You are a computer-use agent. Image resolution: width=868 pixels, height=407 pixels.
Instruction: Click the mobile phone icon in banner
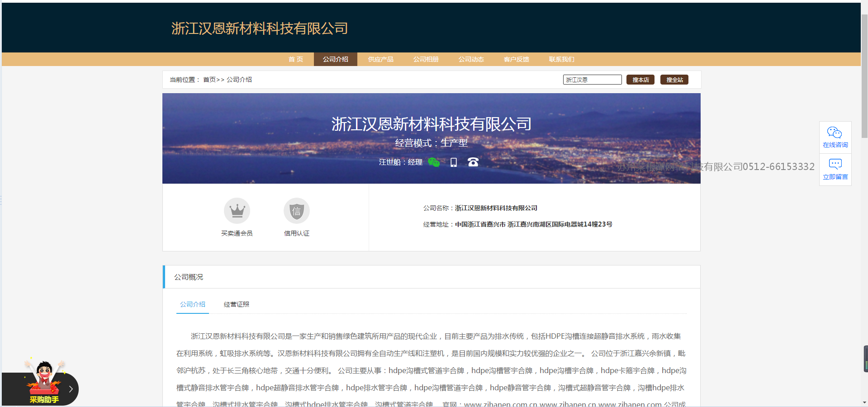[x=454, y=162]
